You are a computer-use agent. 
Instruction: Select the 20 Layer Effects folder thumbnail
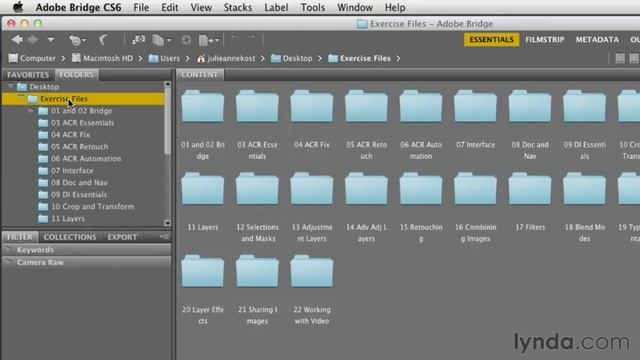[x=203, y=271]
